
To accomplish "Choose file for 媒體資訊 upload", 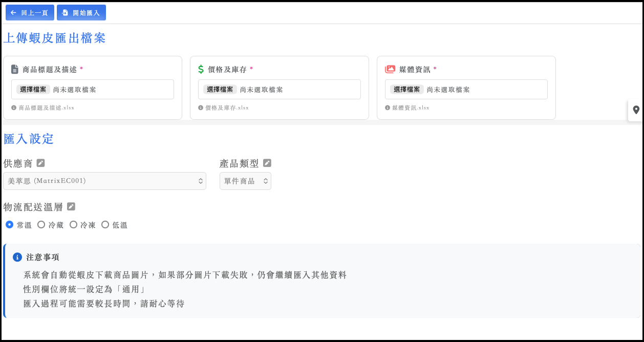I will (x=407, y=90).
